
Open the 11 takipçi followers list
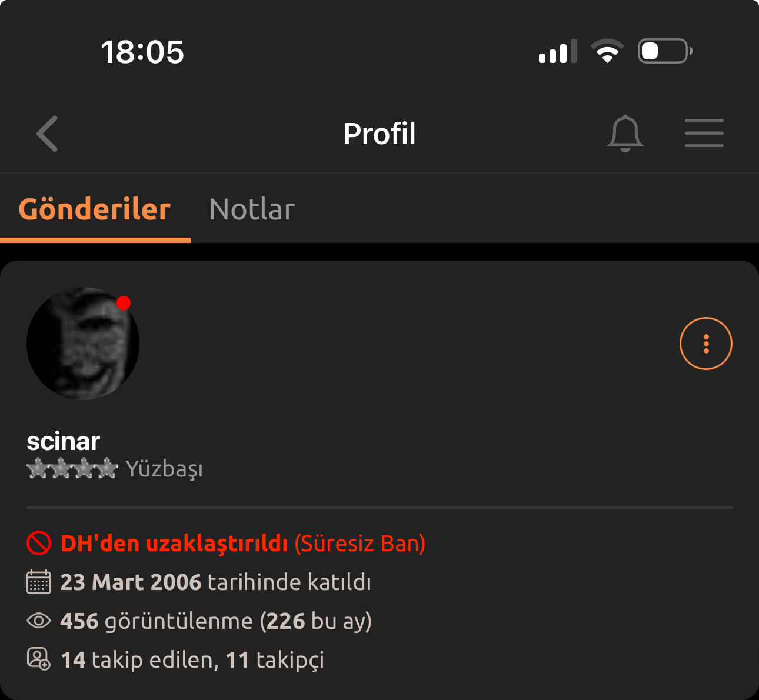tap(275, 660)
